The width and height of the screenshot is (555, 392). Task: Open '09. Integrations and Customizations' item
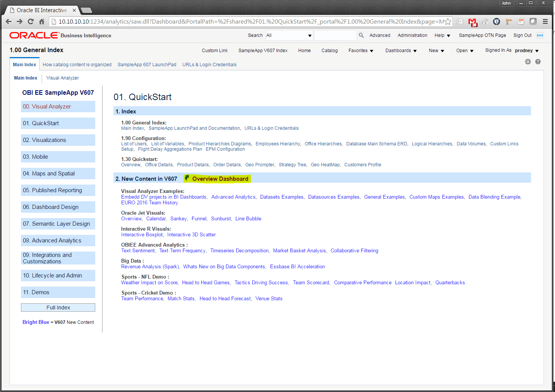coord(58,258)
